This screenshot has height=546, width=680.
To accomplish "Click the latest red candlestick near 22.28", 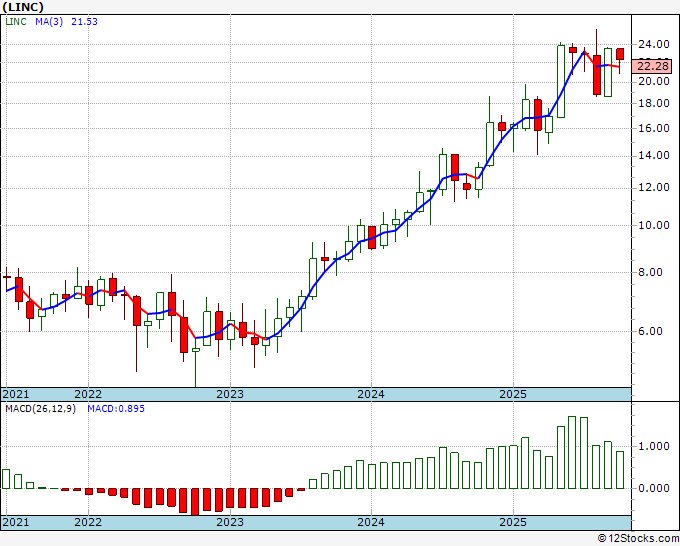I will click(x=620, y=54).
